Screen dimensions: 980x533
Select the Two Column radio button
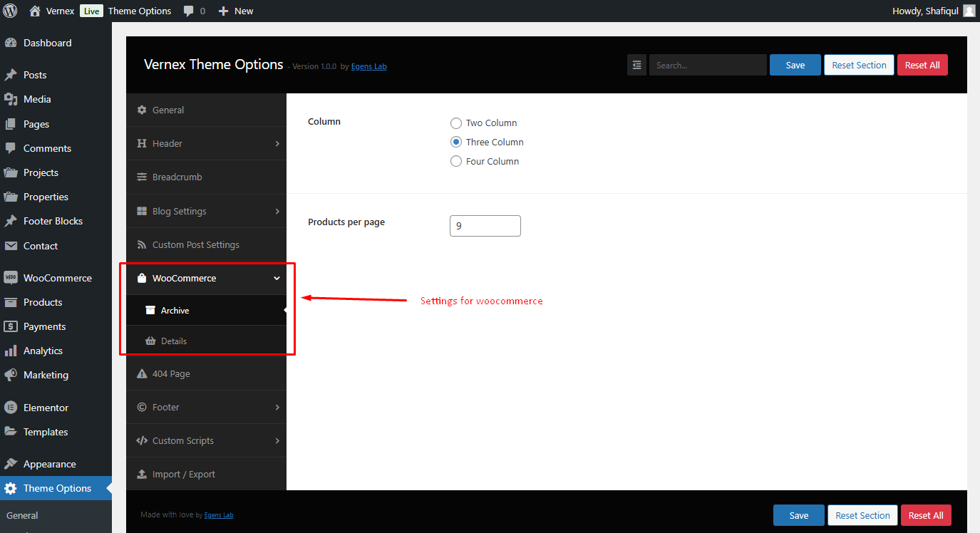(x=456, y=123)
